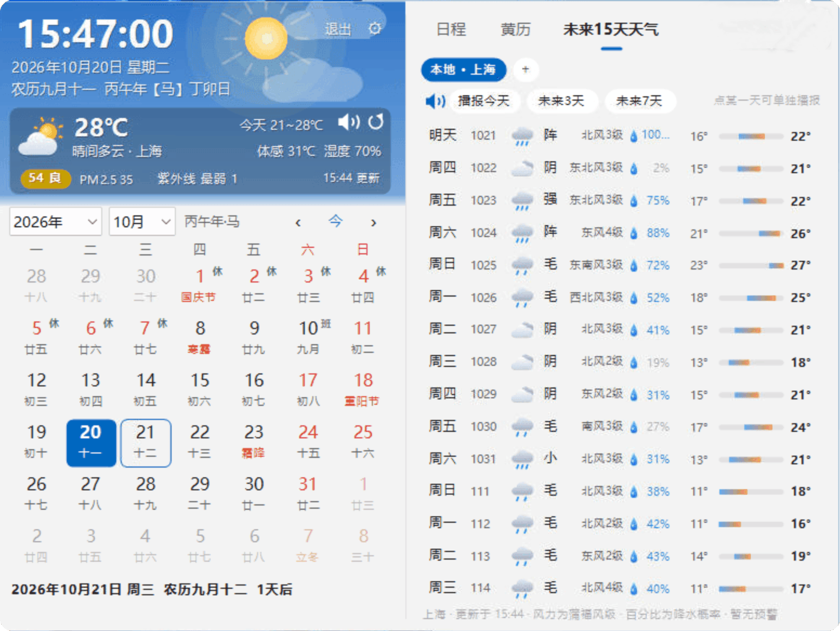Click 体感 31℃ reading
Viewport: 840px width, 631px height.
click(x=286, y=151)
